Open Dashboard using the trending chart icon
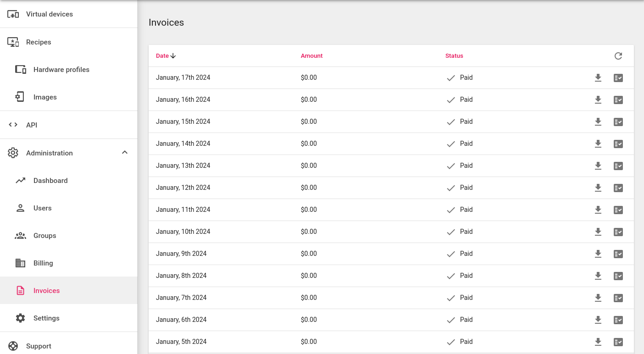Viewport: 644px width, 354px height. (x=20, y=180)
